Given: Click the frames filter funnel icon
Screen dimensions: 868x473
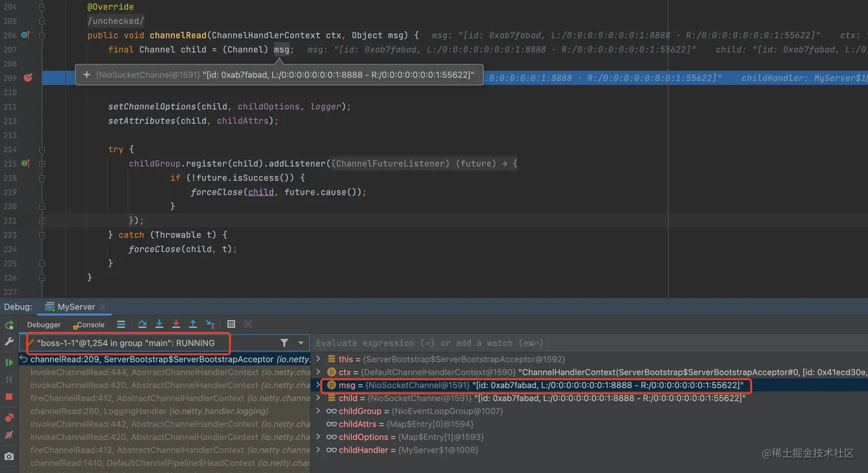Looking at the screenshot, I should click(x=284, y=343).
